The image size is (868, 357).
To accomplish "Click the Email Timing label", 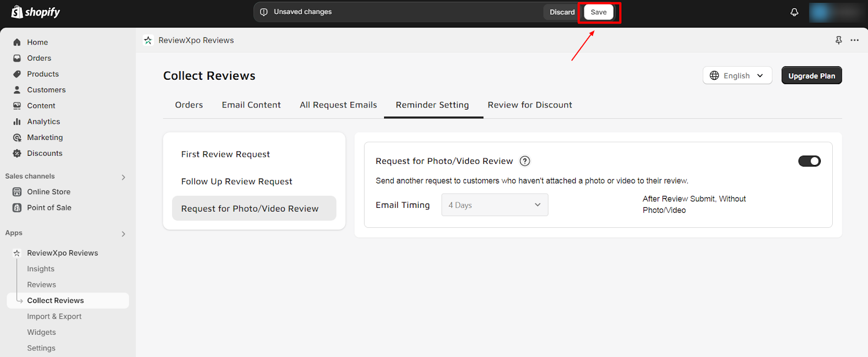I will point(403,205).
